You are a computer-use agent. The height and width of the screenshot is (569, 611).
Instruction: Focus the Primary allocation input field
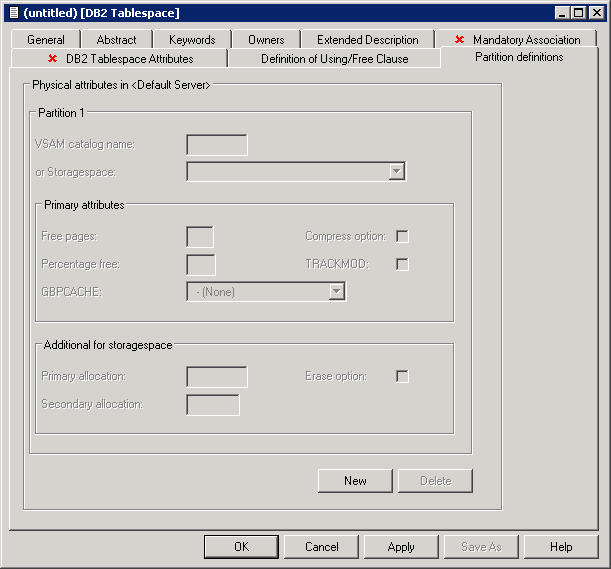(217, 377)
